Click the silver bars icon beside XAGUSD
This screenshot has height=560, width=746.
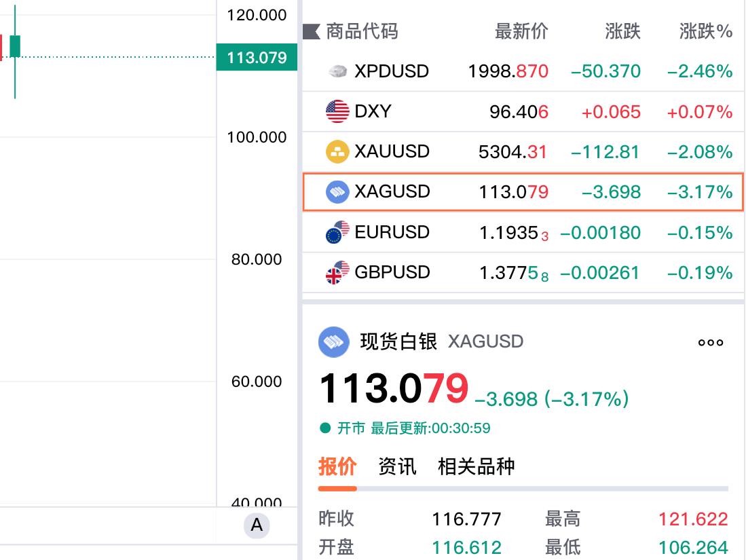337,191
